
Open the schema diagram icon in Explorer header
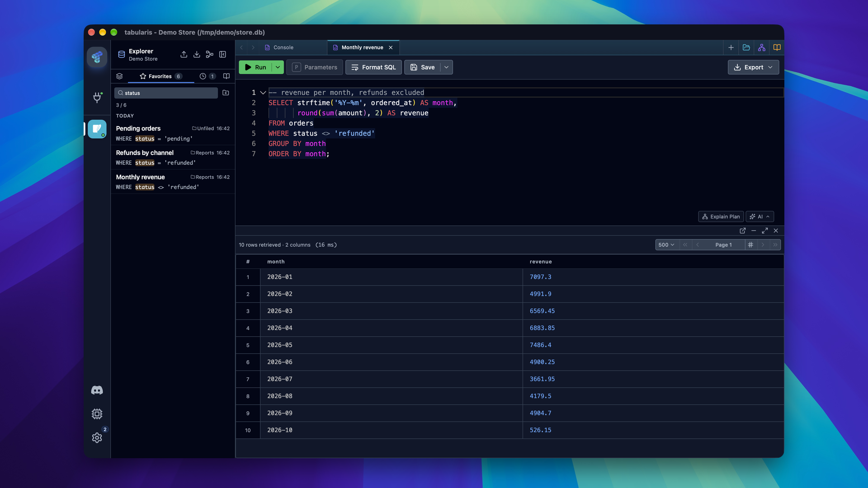(209, 54)
